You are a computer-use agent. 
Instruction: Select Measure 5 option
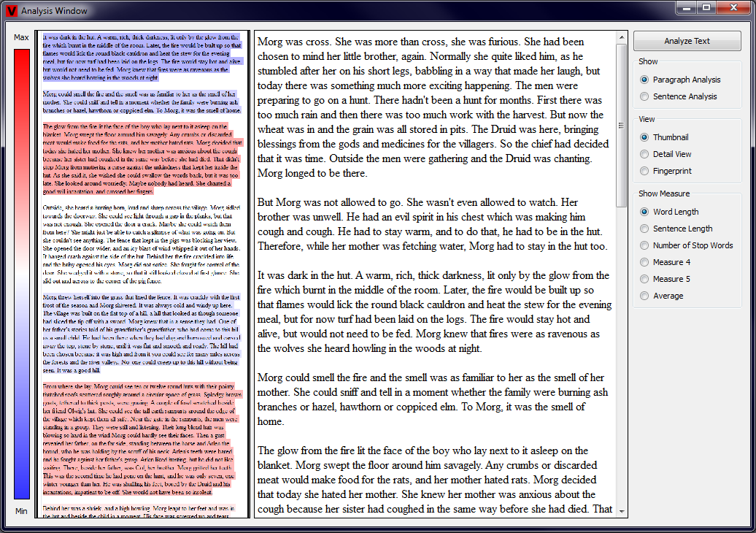pos(644,279)
